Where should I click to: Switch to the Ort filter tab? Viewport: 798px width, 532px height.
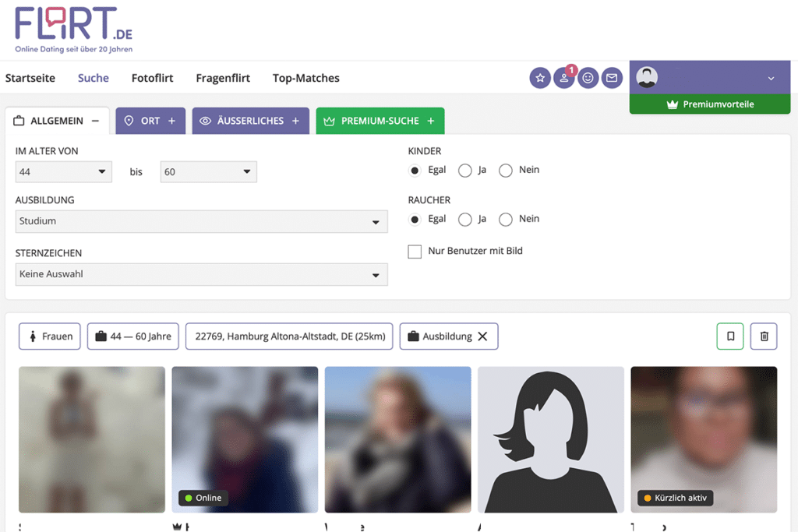[150, 121]
